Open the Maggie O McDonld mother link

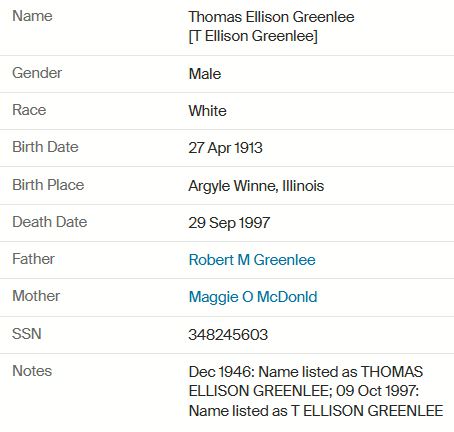tap(253, 297)
